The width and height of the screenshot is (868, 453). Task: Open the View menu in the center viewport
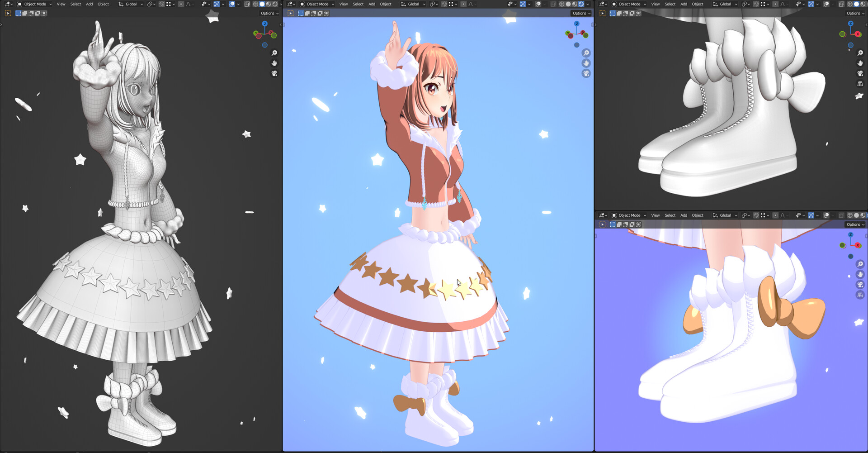[344, 4]
